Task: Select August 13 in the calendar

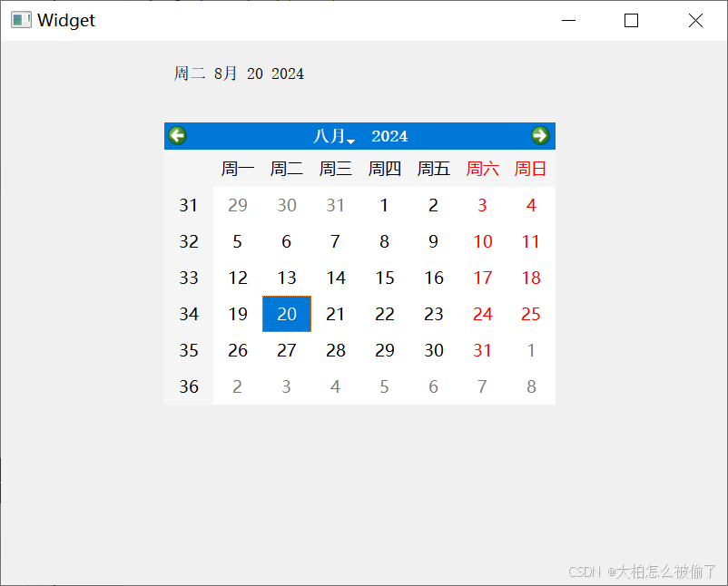Action: [x=287, y=278]
